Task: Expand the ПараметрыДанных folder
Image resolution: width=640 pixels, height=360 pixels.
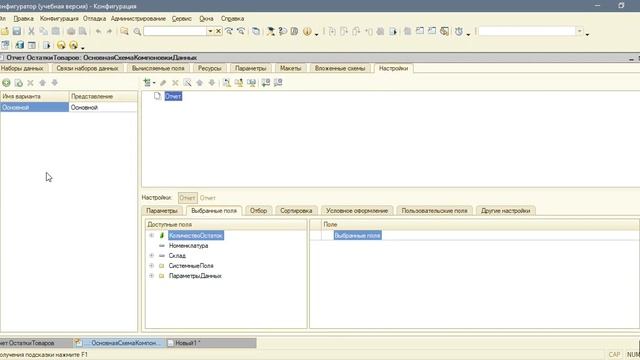Action: [x=151, y=276]
